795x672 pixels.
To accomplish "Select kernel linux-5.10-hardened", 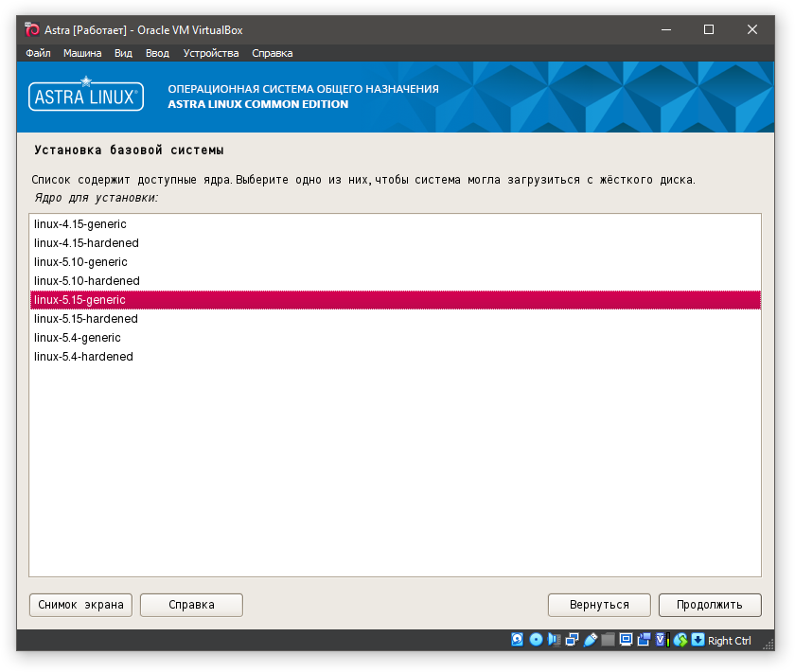I will [x=396, y=281].
